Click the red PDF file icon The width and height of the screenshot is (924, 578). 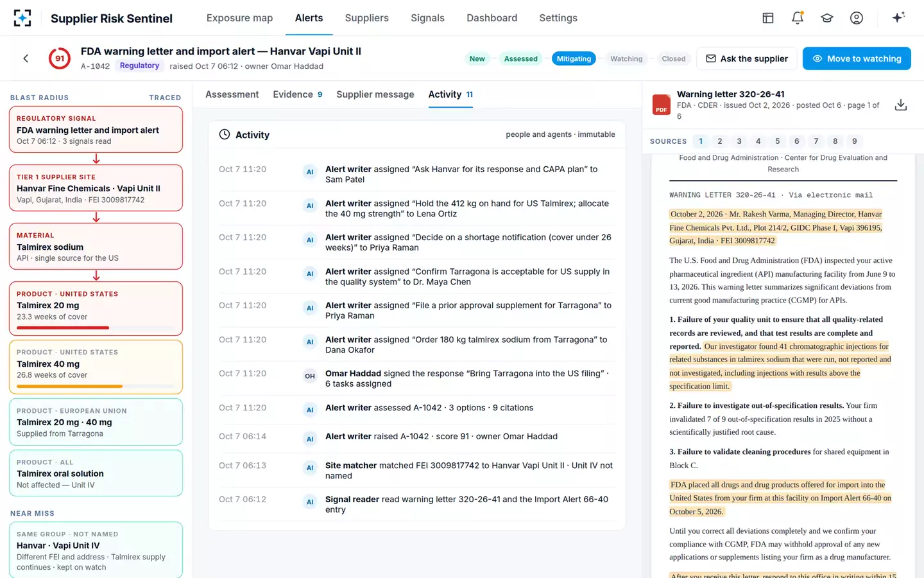coord(662,105)
